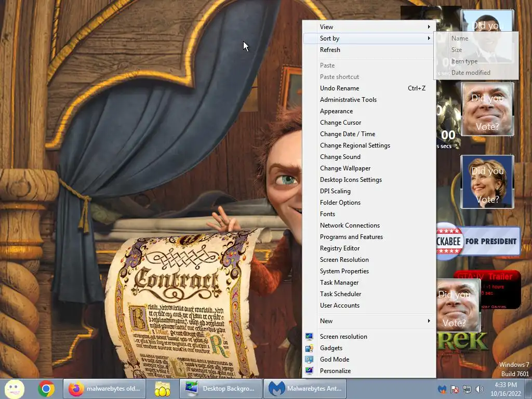The width and height of the screenshot is (532, 399).
Task: Click the Personalize text entry
Action: 335,371
